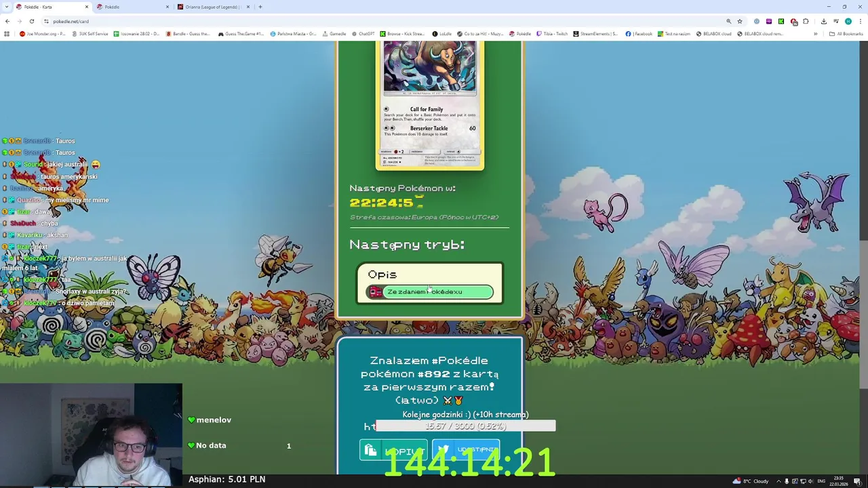868x488 pixels.
Task: Open the Windows notification center icon
Action: coord(857,481)
